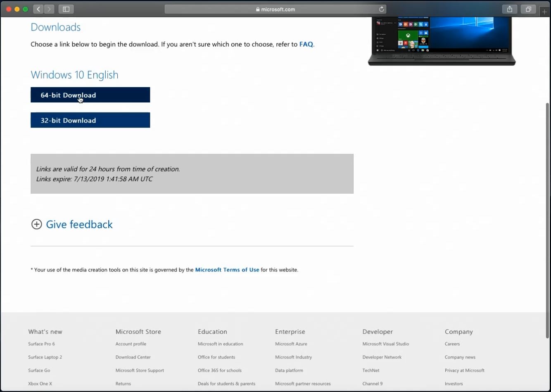
Task: Open Channel 9 footer link
Action: tap(373, 383)
